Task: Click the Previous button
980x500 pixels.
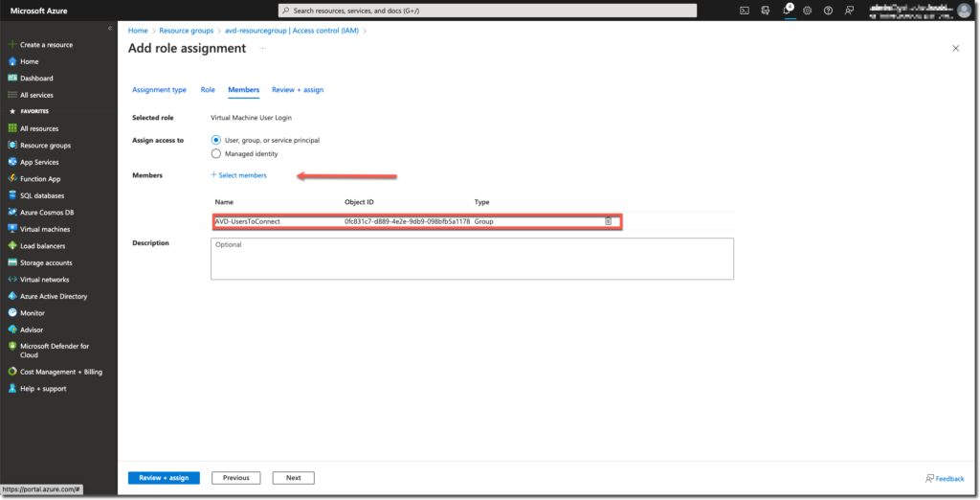Action: pos(236,477)
